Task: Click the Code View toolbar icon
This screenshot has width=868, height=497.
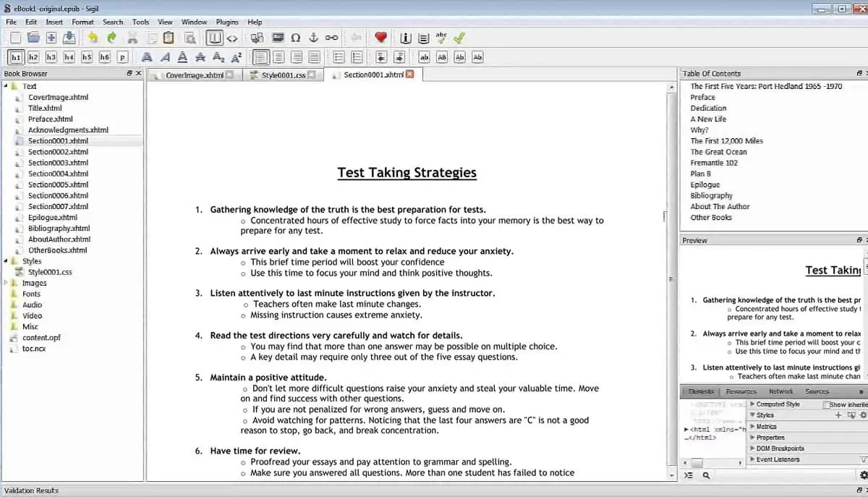Action: point(232,38)
